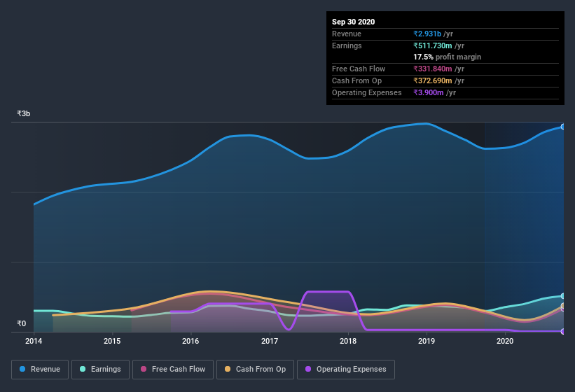This screenshot has width=575, height=392.
Task: Click the 17.5% profit margin text
Action: (447, 57)
